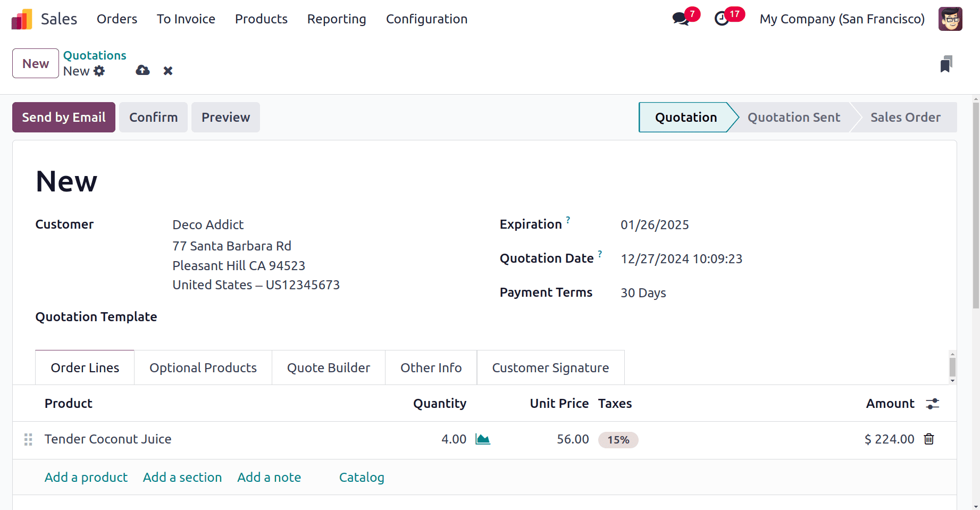Viewport: 980px width, 510px height.
Task: Click the tab area small scrollbar
Action: coord(952,367)
